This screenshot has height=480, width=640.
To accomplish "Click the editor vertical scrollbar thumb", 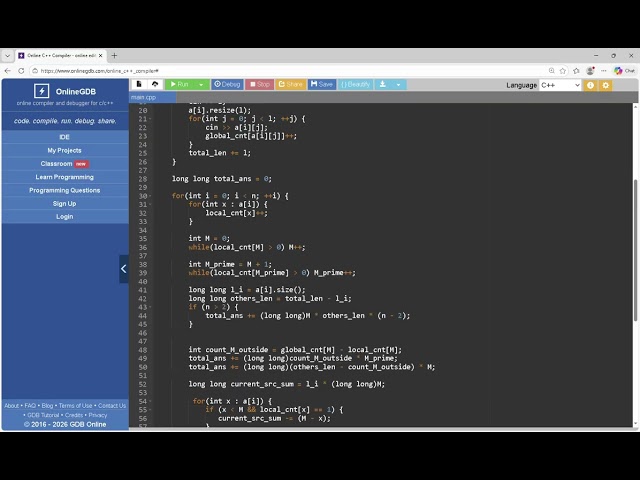I will (x=635, y=250).
